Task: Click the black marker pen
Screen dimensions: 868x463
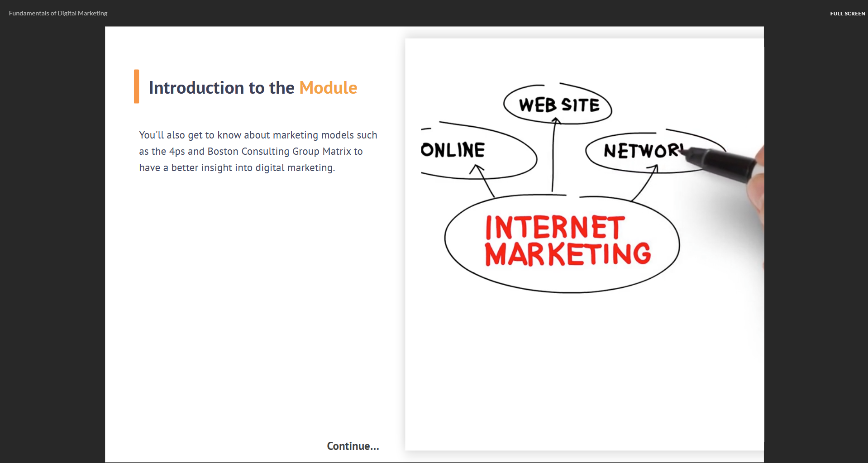Action: [x=720, y=163]
